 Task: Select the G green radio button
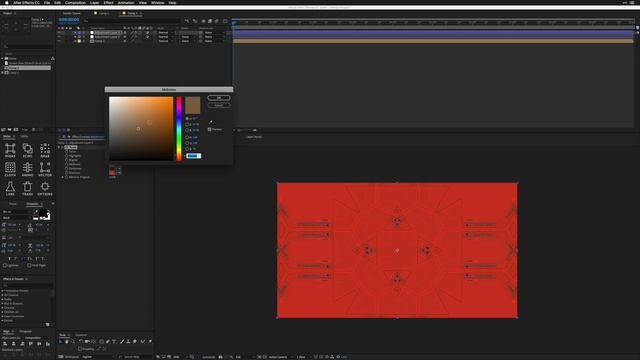click(x=187, y=143)
